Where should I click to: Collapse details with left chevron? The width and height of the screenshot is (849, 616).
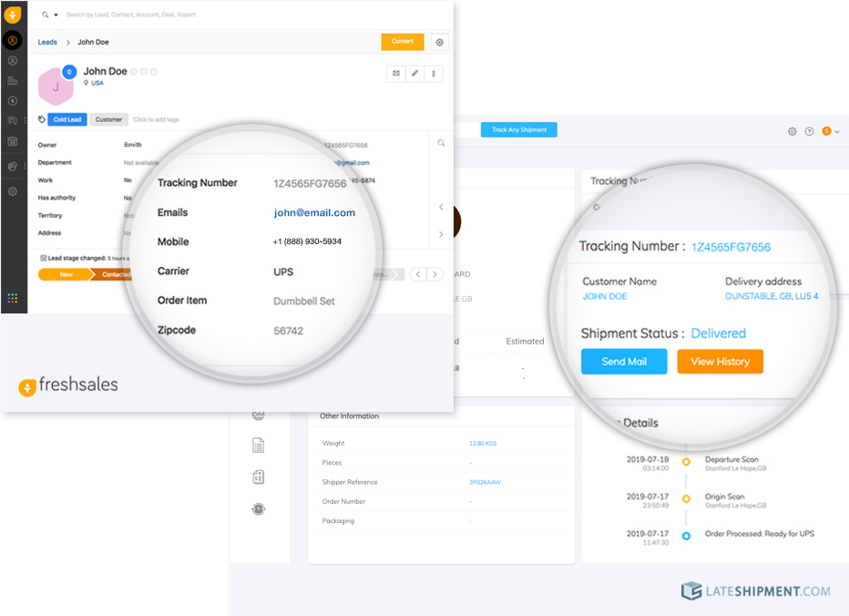click(441, 207)
